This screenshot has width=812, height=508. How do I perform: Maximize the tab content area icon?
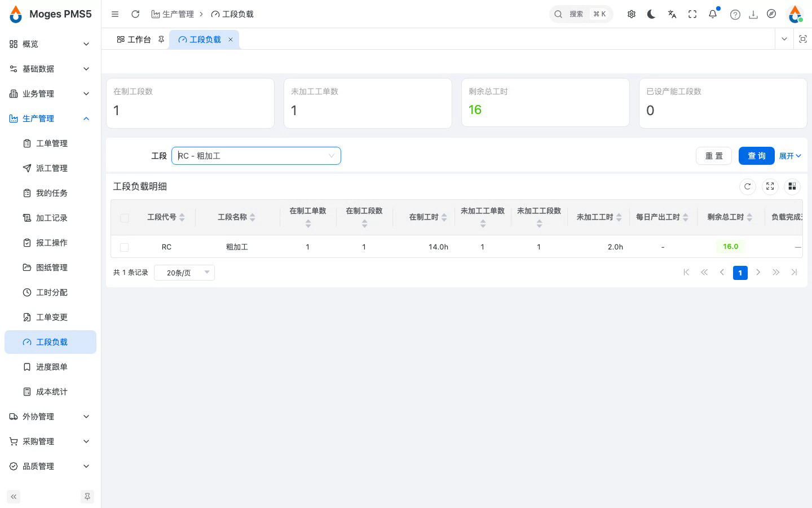coord(803,39)
